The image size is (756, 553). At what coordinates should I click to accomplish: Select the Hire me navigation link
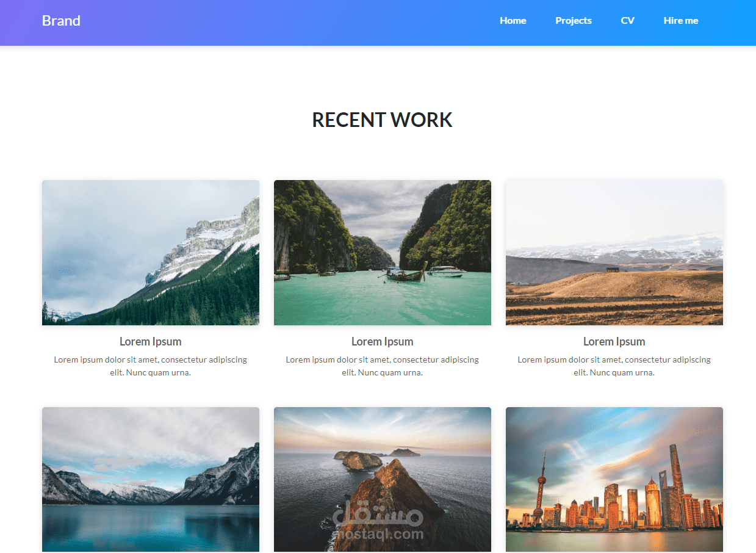coord(681,21)
